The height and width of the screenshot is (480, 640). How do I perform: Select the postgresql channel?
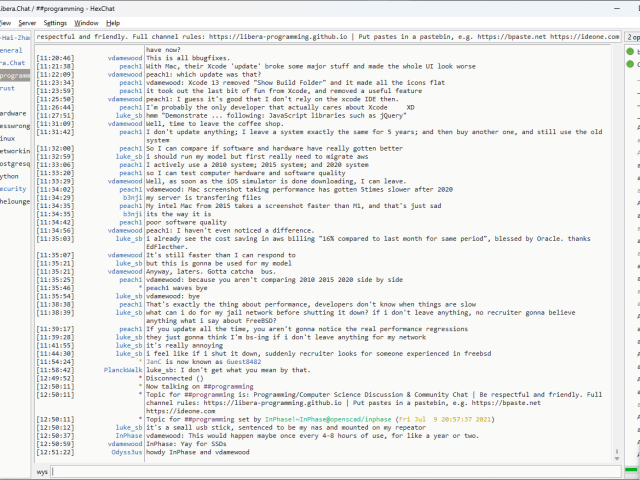14,163
